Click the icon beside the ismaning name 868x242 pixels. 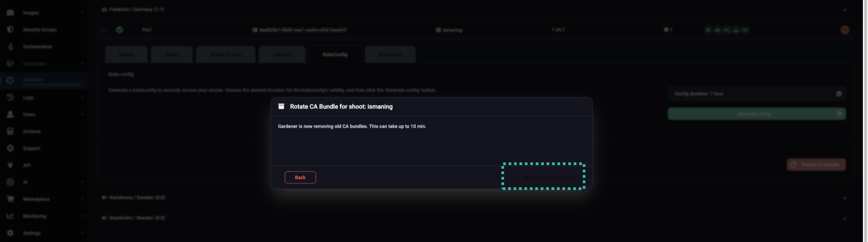(x=438, y=30)
